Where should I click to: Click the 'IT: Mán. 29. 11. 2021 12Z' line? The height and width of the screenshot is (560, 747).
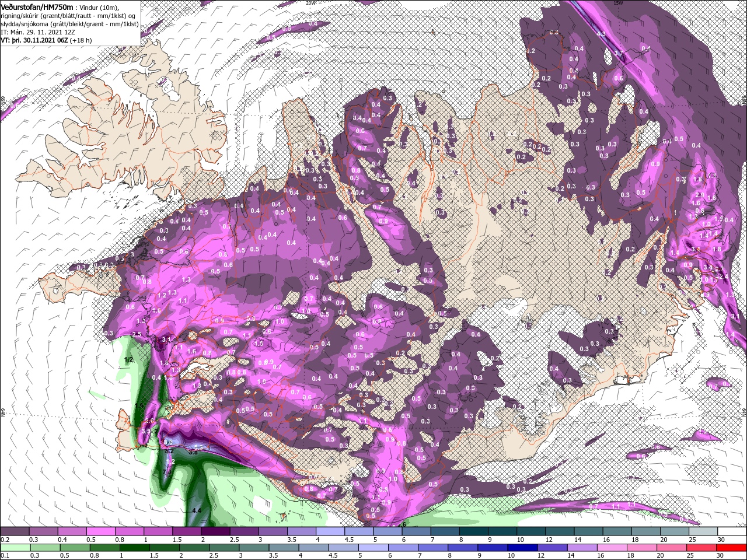tap(39, 33)
